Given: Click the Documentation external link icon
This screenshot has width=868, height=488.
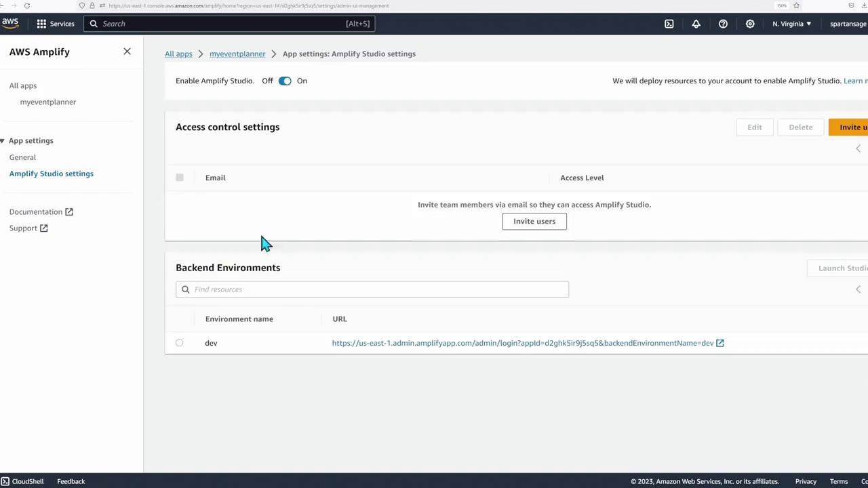Looking at the screenshot, I should [x=68, y=212].
